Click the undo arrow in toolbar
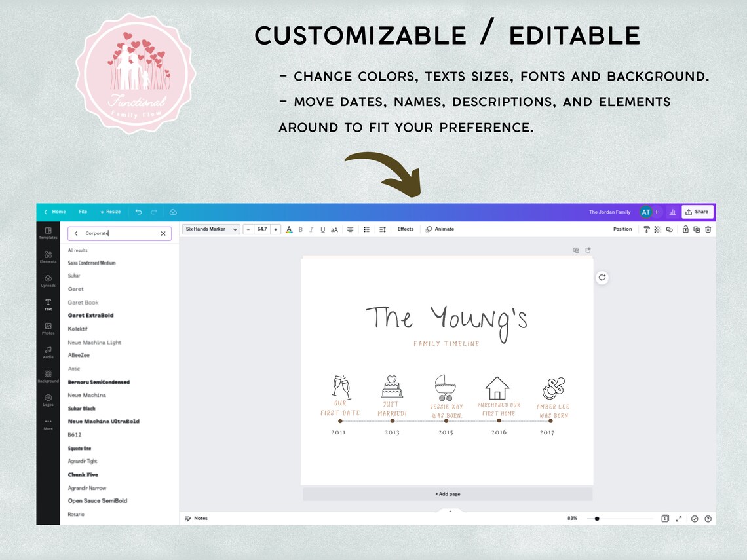 (138, 212)
